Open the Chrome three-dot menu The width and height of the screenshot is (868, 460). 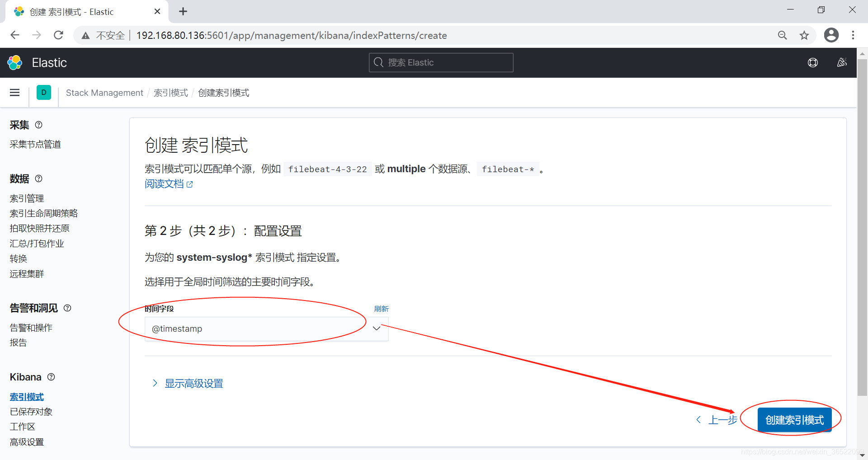point(853,35)
